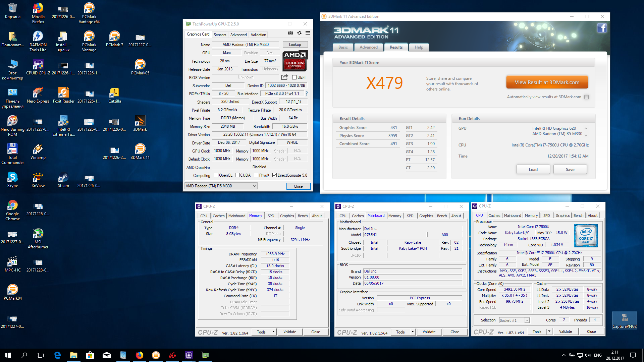644x362 pixels.
Task: Click Lookup button in GPU-Z
Action: pyautogui.click(x=295, y=45)
